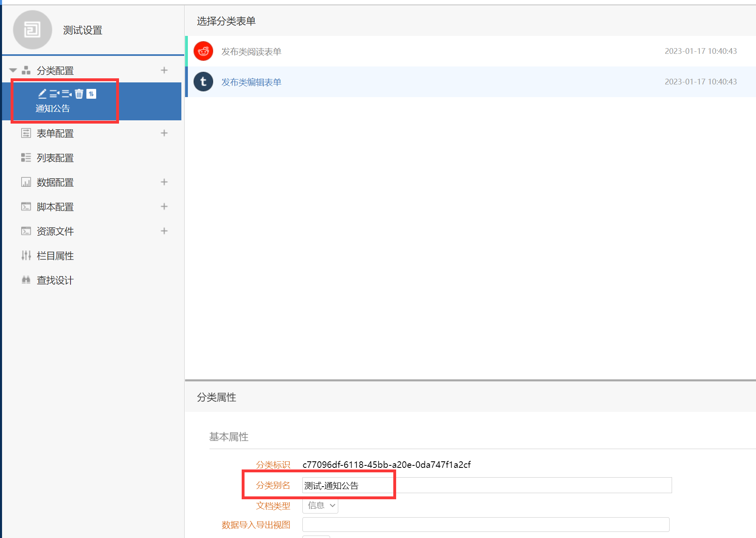Image resolution: width=756 pixels, height=538 pixels.
Task: Click the plus icon for 脚本配置
Action: click(164, 206)
